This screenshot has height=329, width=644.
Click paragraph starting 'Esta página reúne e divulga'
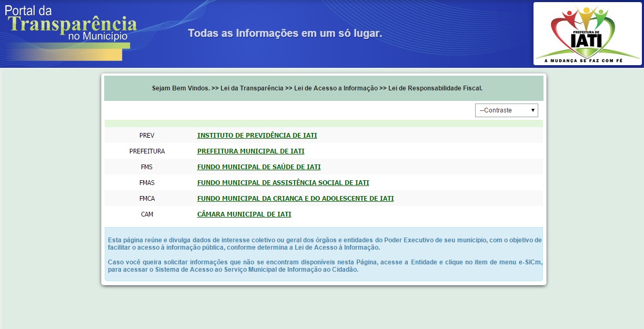click(324, 244)
